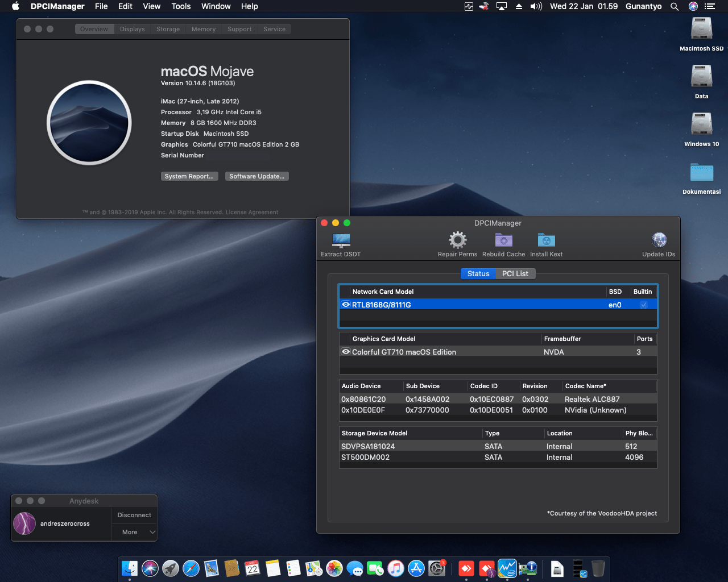Toggle visibility eye for Colorful GT710 macOS Edition
The width and height of the screenshot is (728, 582).
click(x=346, y=351)
